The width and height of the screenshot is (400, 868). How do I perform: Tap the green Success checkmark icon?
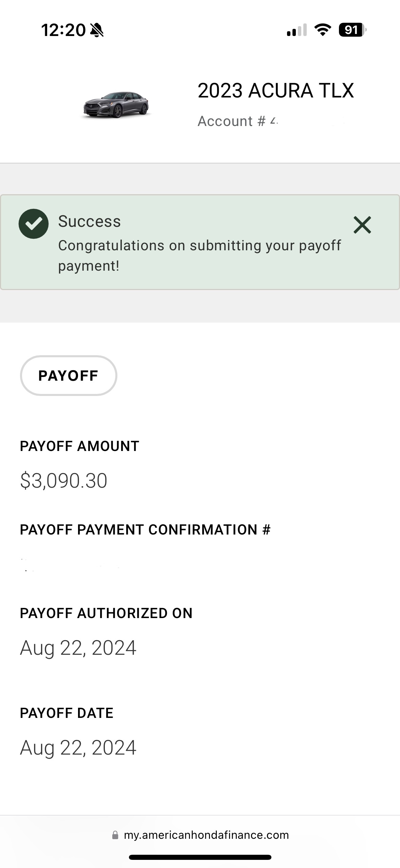pyautogui.click(x=33, y=224)
